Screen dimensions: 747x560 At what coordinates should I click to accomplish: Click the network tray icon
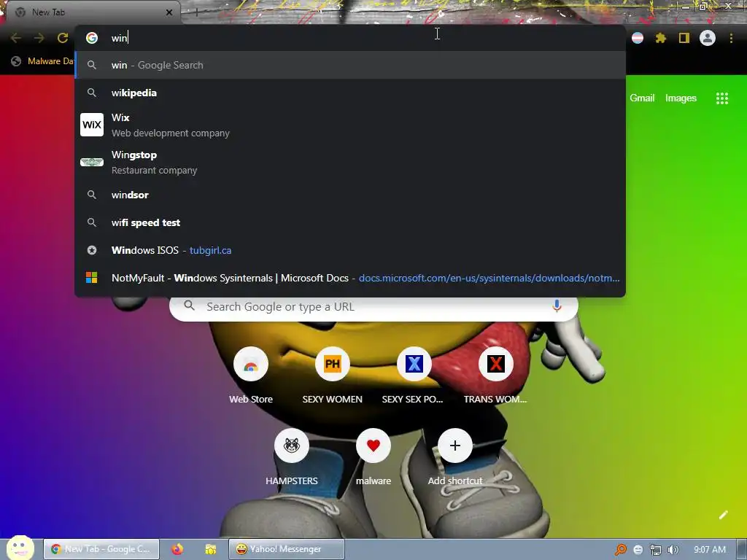[x=656, y=550]
